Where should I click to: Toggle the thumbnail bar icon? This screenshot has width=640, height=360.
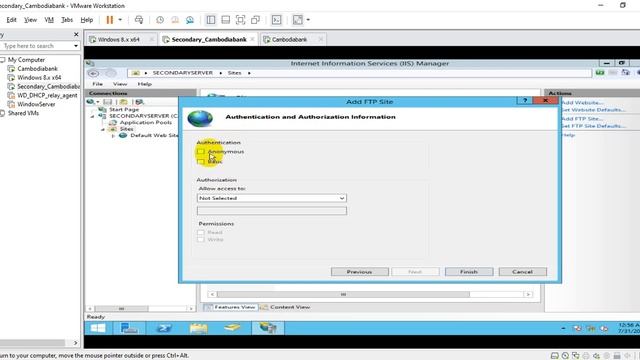tap(225, 20)
